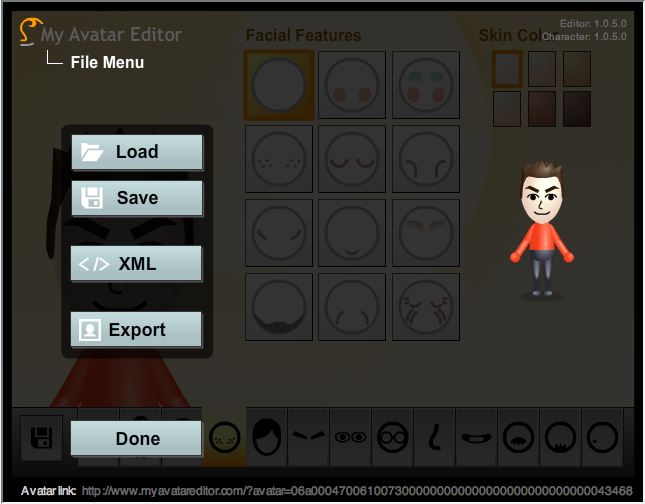Image resolution: width=645 pixels, height=504 pixels.
Task: Pick the darkest skin color swatch
Action: pyautogui.click(x=577, y=109)
